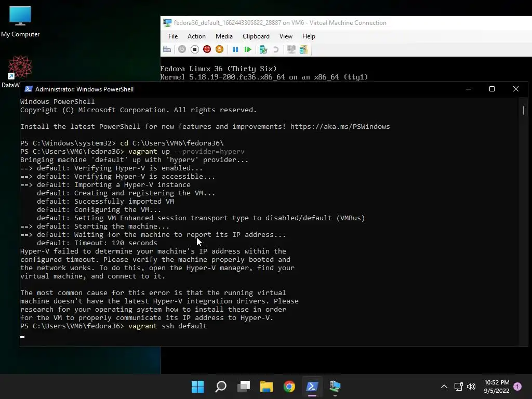The width and height of the screenshot is (532, 399).
Task: Minimize the PowerShell window
Action: [x=469, y=89]
